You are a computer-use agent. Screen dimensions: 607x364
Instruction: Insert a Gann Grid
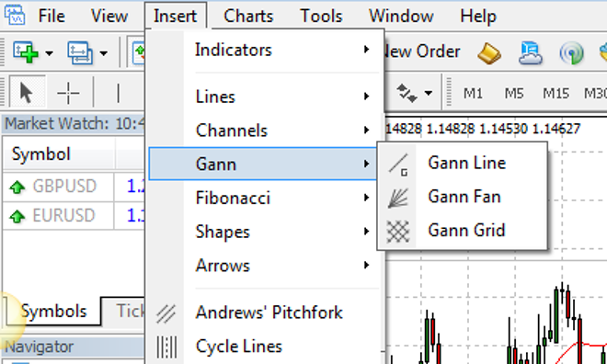click(463, 231)
